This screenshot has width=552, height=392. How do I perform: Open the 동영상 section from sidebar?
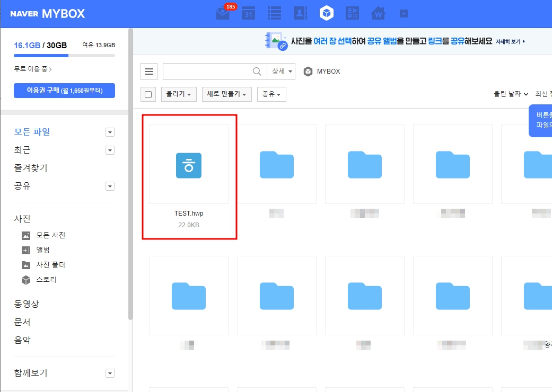(x=25, y=304)
